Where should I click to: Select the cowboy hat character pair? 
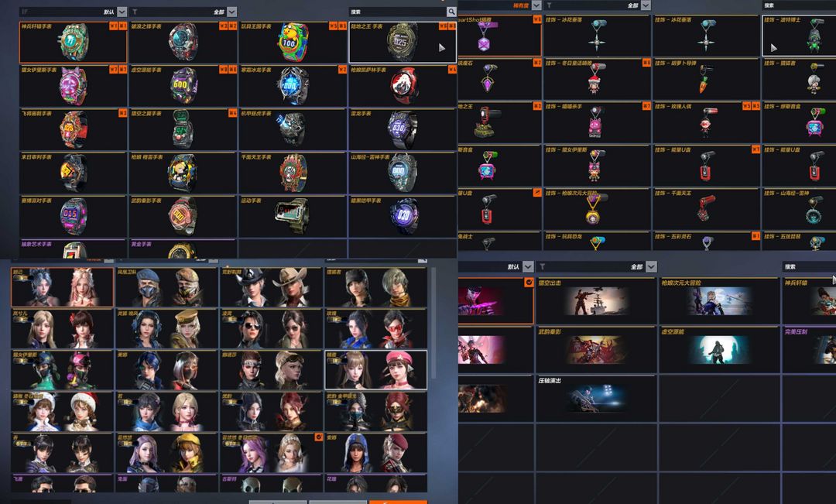click(271, 287)
